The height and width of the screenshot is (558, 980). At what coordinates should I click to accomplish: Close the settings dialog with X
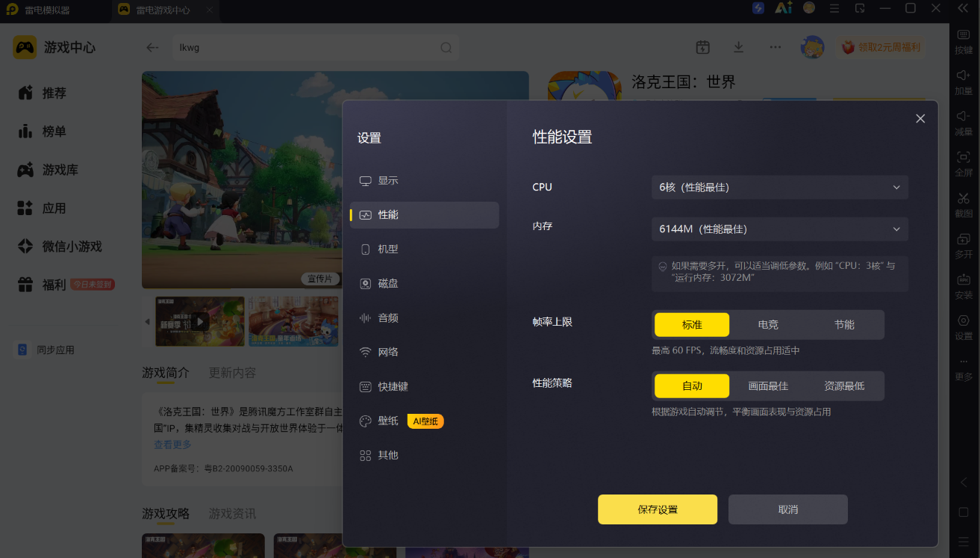click(920, 119)
